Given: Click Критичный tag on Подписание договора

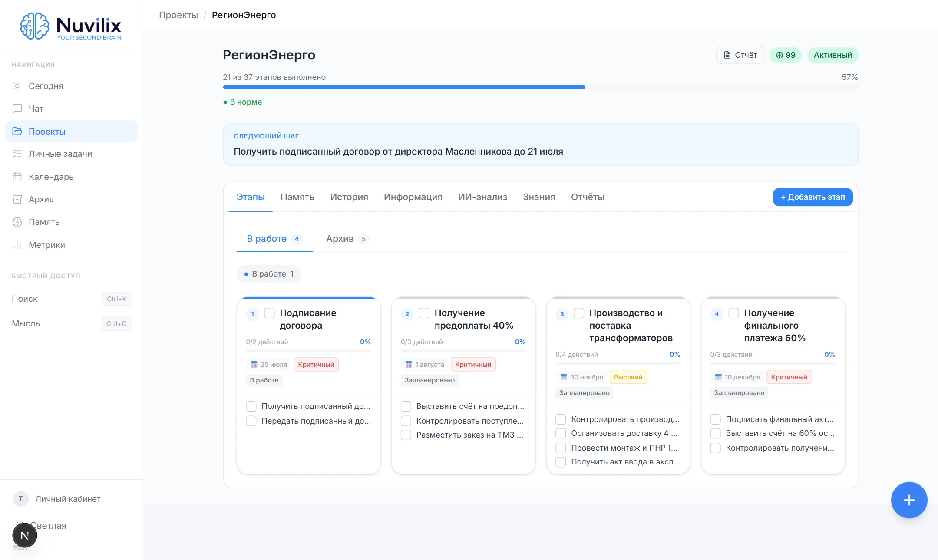Looking at the screenshot, I should (316, 365).
